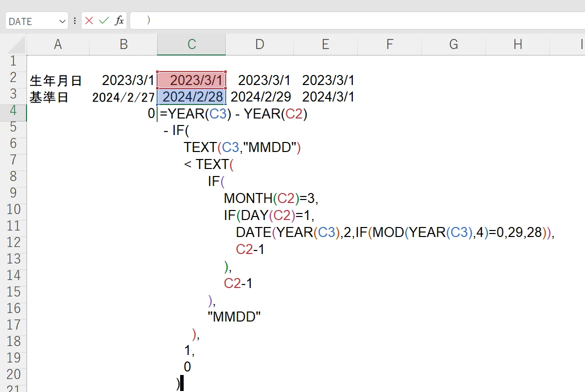
Task: Open the Name Box dropdown arrow
Action: (x=63, y=21)
